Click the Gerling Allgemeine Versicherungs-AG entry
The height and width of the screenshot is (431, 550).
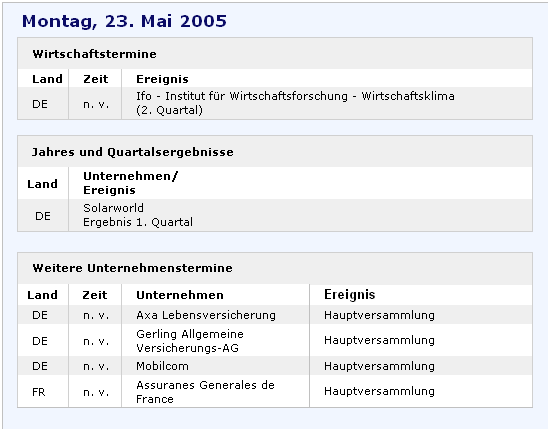[190, 341]
